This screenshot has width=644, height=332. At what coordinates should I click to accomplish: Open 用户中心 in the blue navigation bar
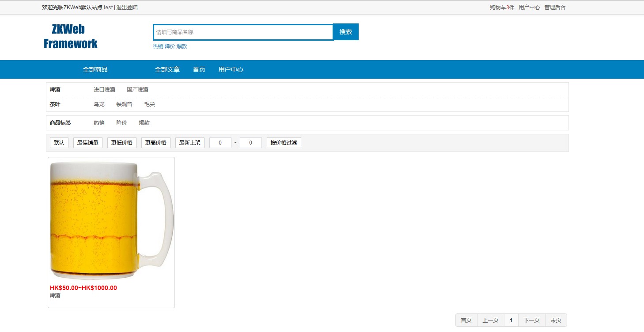(x=231, y=69)
